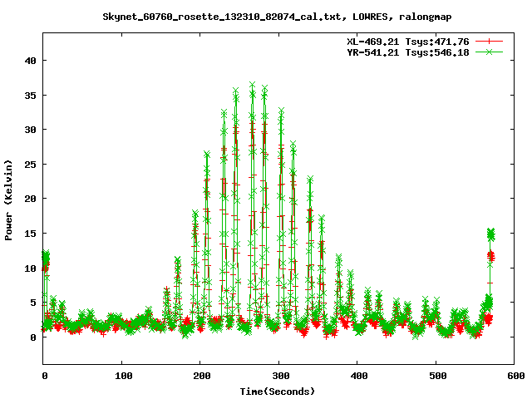Click the y-axis tick label 35
Screen dimensions: 532x399
click(x=31, y=96)
